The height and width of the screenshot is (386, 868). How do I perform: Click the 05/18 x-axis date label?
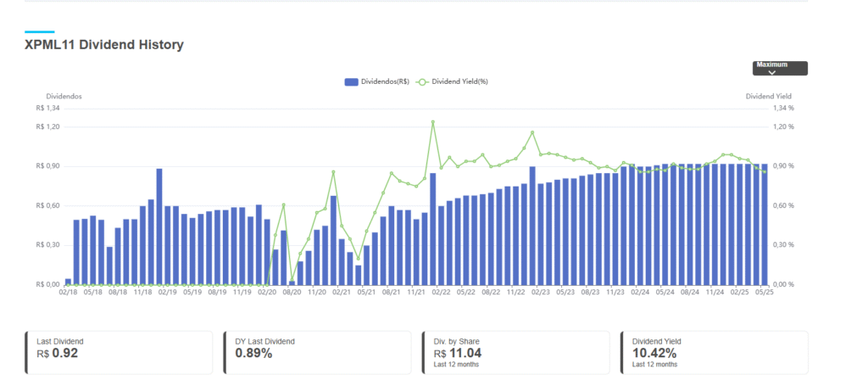(93, 293)
